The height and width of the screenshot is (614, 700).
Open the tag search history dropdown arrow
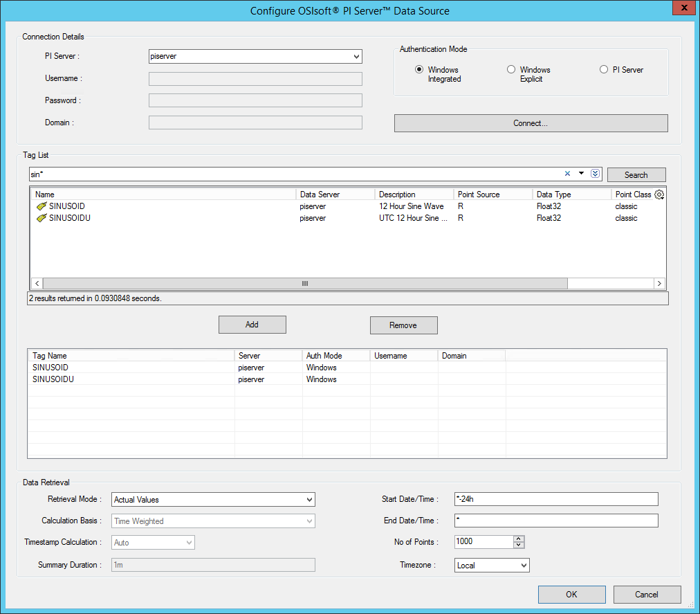coord(582,174)
